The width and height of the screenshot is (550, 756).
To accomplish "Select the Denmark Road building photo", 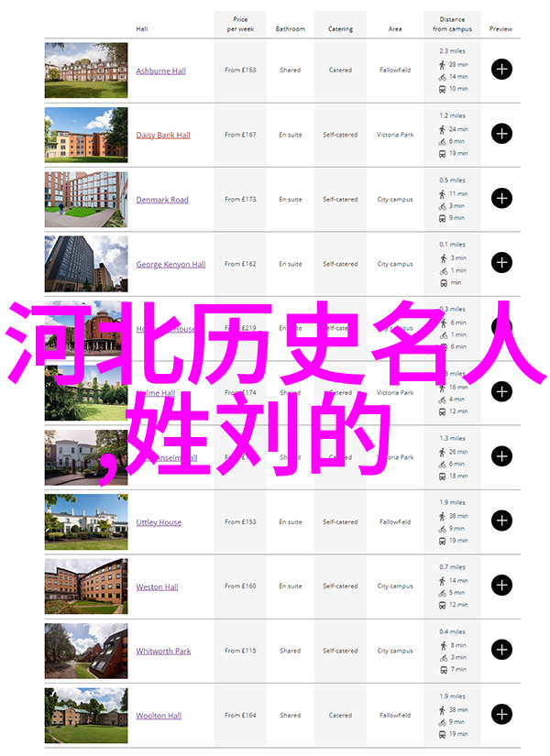I will (x=86, y=199).
